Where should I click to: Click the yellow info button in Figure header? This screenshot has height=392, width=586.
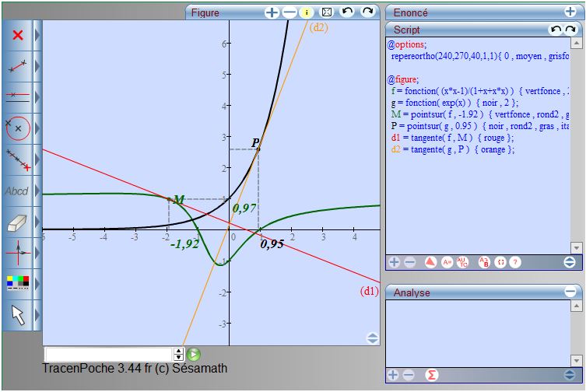tap(307, 12)
